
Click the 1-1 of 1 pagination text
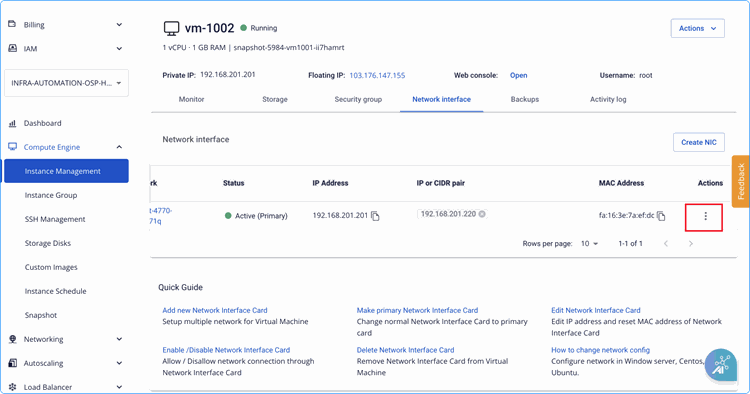click(x=630, y=243)
